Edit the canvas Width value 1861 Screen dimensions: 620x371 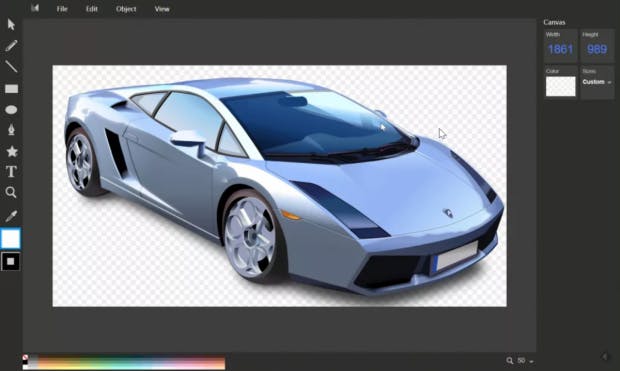coord(560,49)
